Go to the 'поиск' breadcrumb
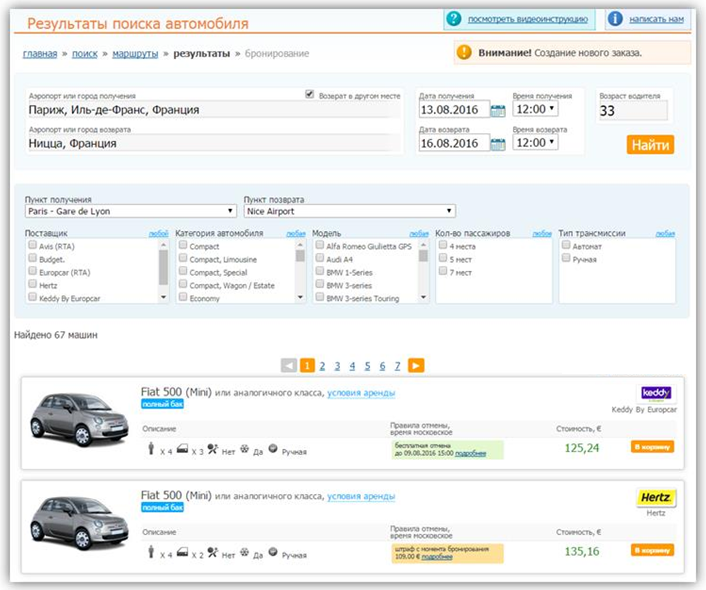The width and height of the screenshot is (706, 590). (85, 54)
